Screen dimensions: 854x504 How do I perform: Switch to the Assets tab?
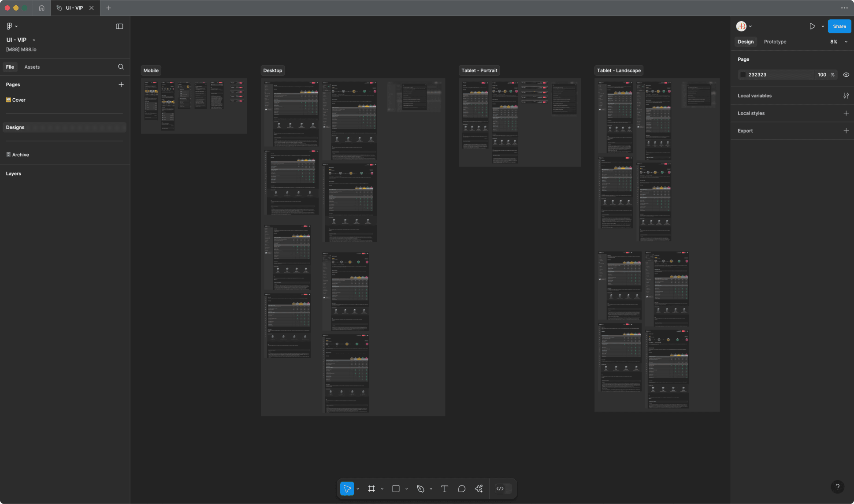[32, 67]
